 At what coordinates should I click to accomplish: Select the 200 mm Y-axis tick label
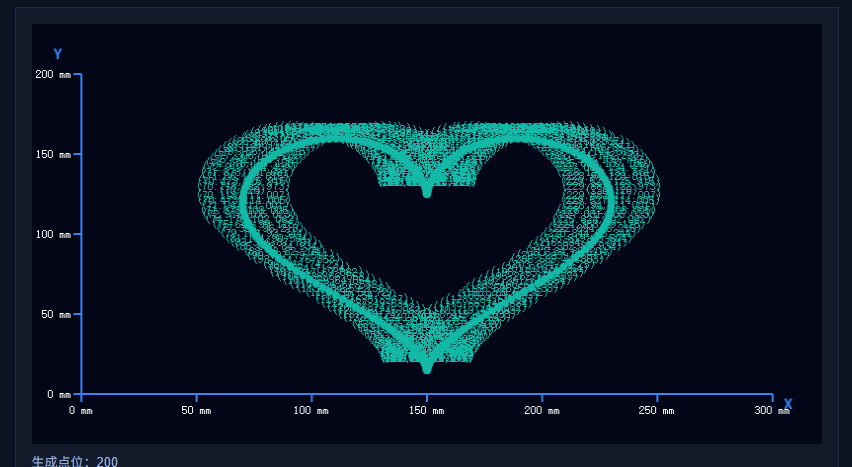52,75
